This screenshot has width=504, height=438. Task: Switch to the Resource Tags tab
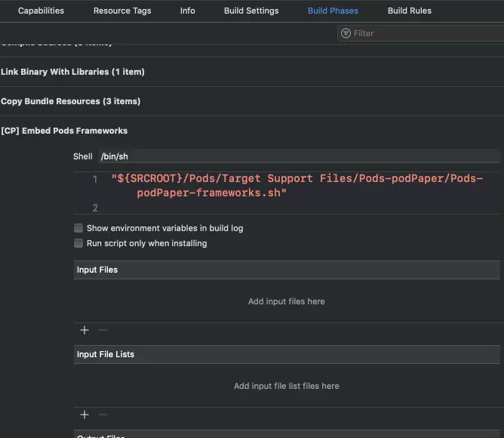tap(122, 11)
